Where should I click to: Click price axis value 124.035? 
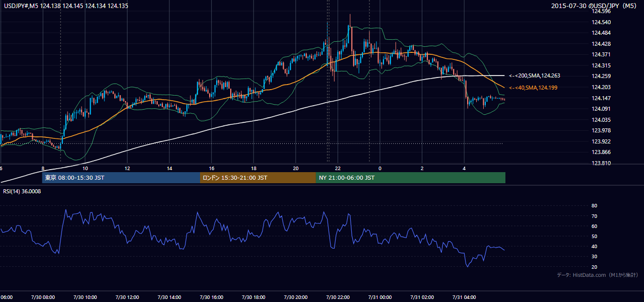(602, 120)
